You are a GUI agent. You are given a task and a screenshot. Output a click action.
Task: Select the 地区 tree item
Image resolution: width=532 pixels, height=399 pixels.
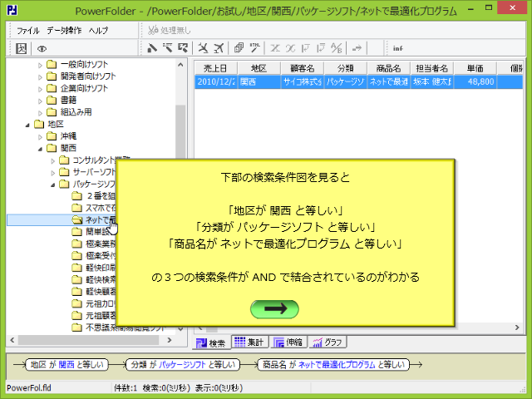[x=56, y=124]
